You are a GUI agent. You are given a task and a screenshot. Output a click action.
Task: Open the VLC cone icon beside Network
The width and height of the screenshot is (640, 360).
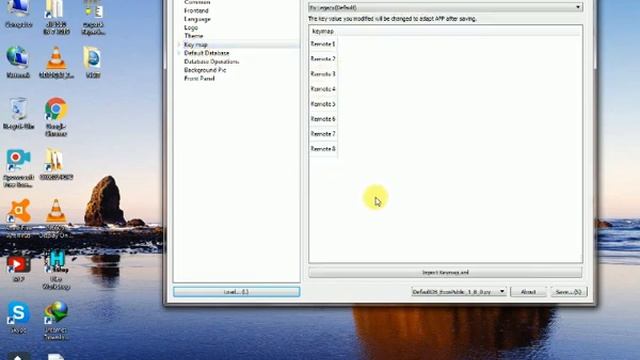[56, 61]
